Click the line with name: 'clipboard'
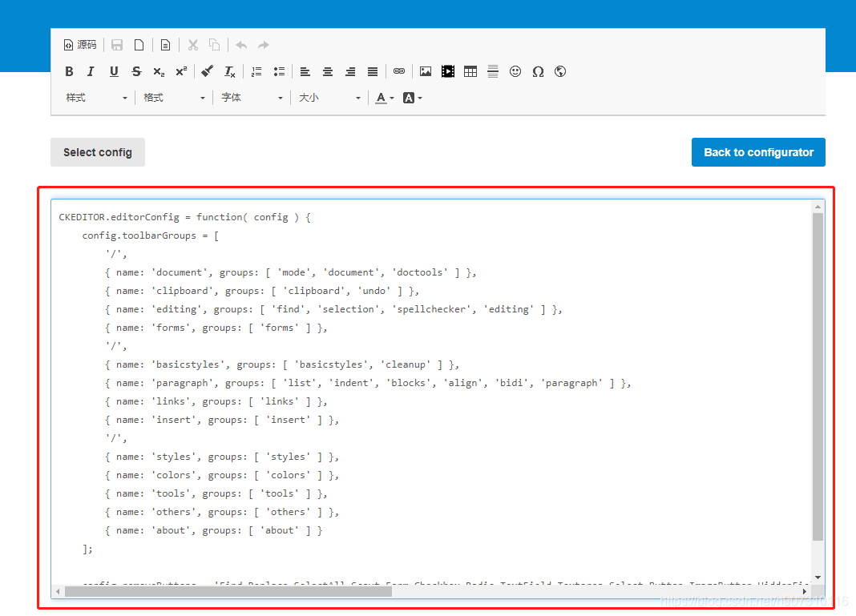 pyautogui.click(x=262, y=291)
